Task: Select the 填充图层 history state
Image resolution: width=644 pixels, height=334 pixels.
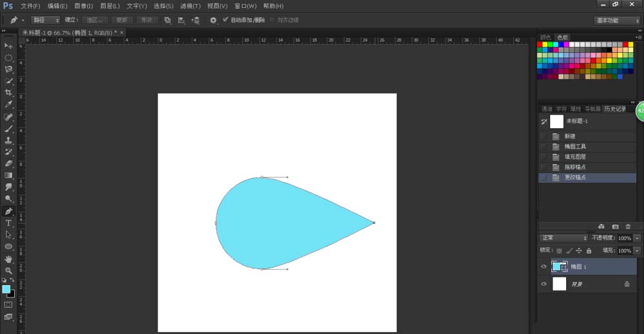Action: tap(574, 156)
